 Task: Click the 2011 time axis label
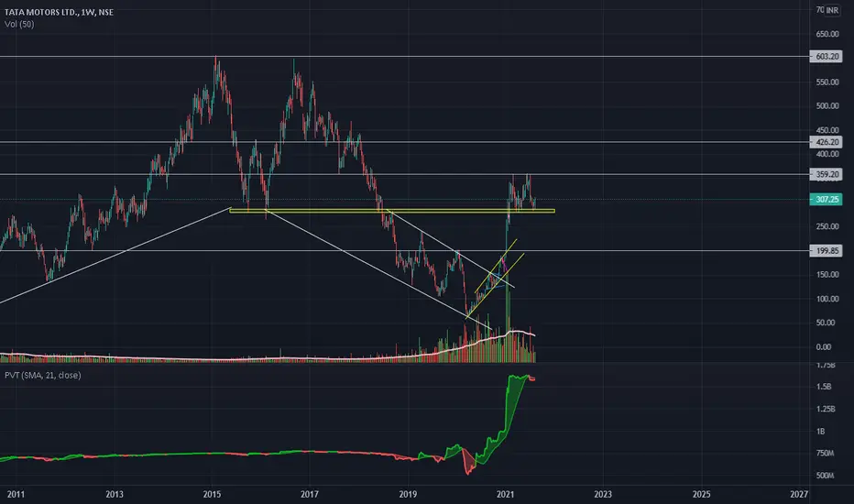pyautogui.click(x=16, y=494)
